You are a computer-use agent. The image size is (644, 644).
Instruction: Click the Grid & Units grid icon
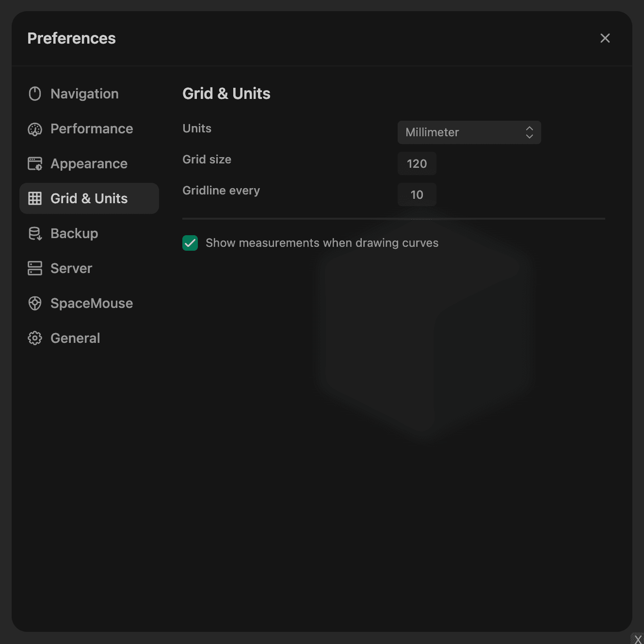pyautogui.click(x=35, y=198)
